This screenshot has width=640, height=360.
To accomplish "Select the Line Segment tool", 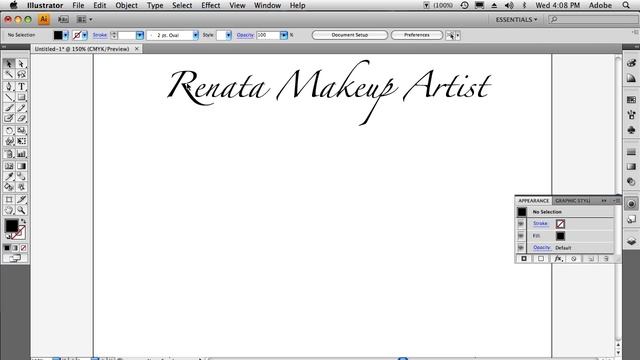I will tap(9, 97).
